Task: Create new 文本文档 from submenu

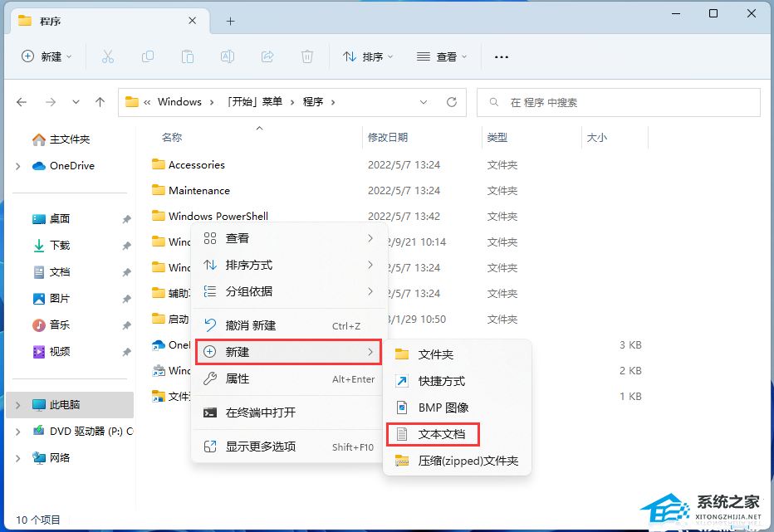Action: coord(457,434)
